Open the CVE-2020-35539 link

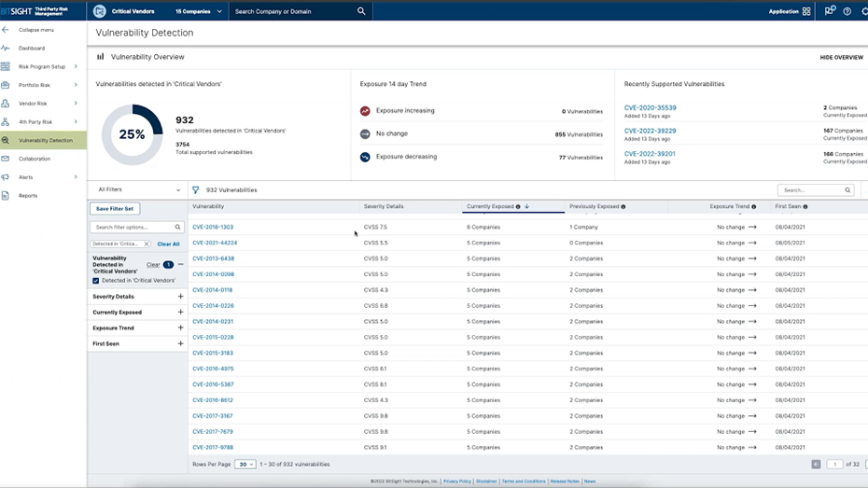tap(650, 108)
